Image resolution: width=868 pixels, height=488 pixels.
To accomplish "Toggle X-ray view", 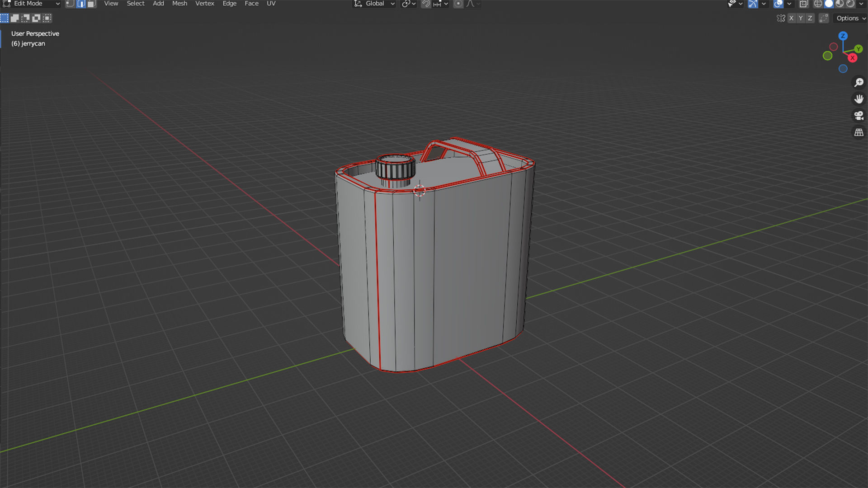I will point(803,4).
